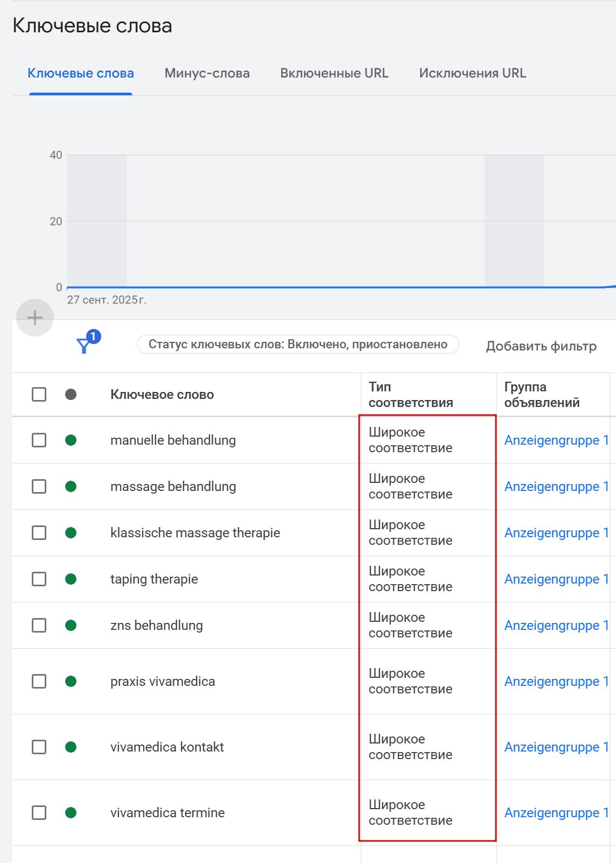The height and width of the screenshot is (863, 616).
Task: Open the Исключения URL tab
Action: pos(472,73)
